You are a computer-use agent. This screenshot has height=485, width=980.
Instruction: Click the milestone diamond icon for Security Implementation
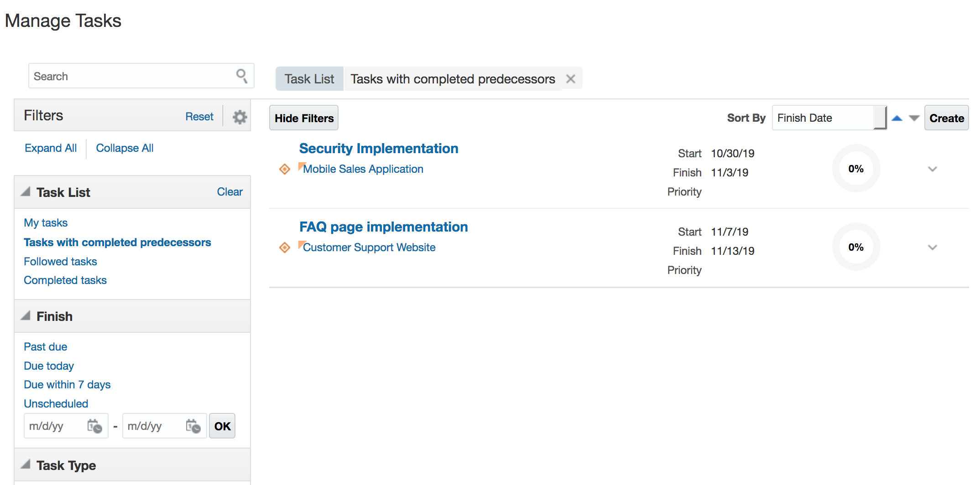click(285, 169)
